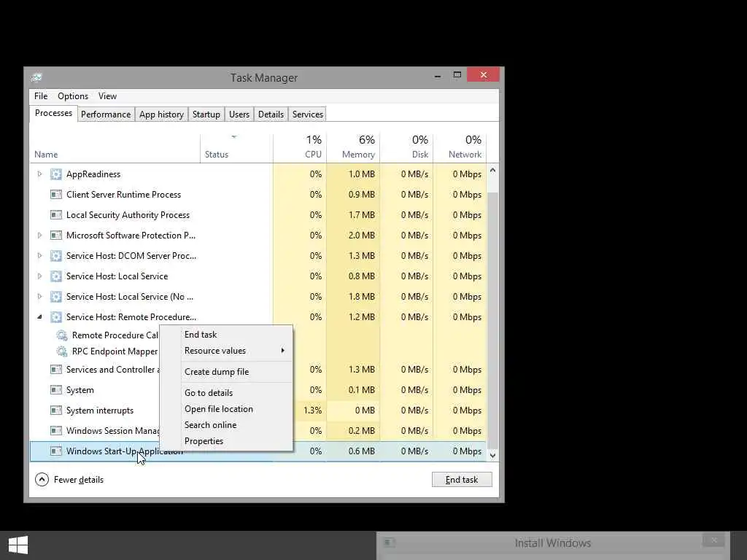Screen dimensions: 747x560
Task: Click the Fewer details circle arrow icon
Action: point(42,480)
